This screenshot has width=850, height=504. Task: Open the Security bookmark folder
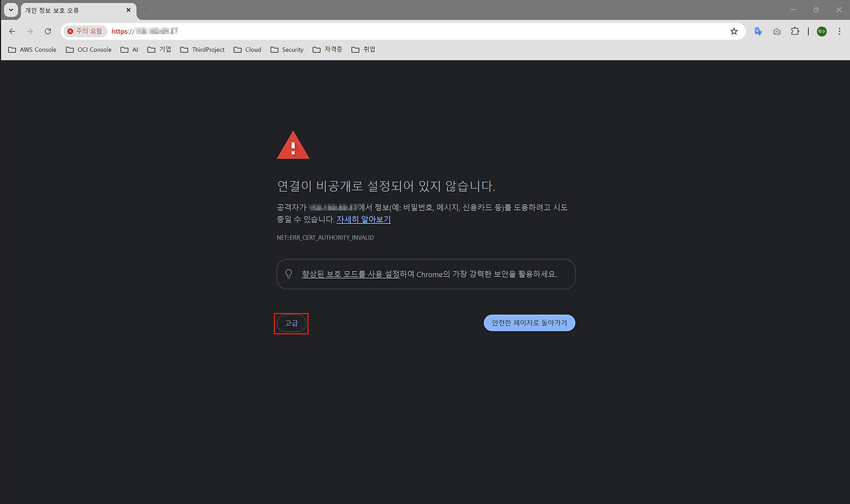click(287, 50)
